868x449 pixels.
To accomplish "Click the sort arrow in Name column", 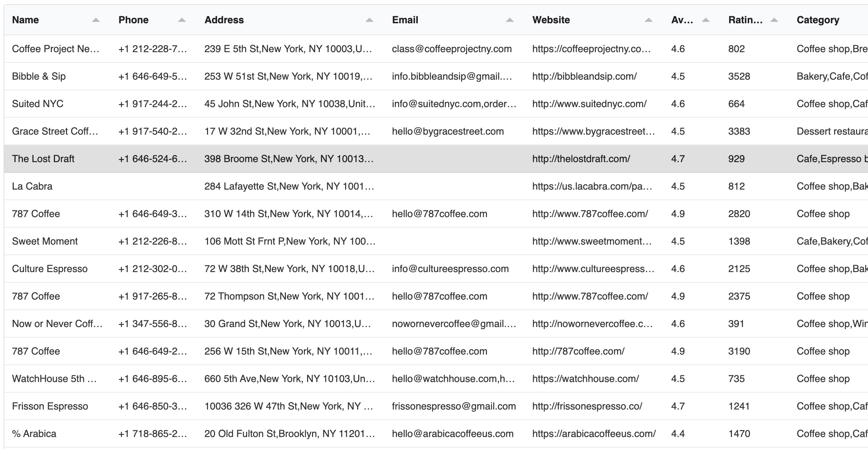I will coord(96,20).
